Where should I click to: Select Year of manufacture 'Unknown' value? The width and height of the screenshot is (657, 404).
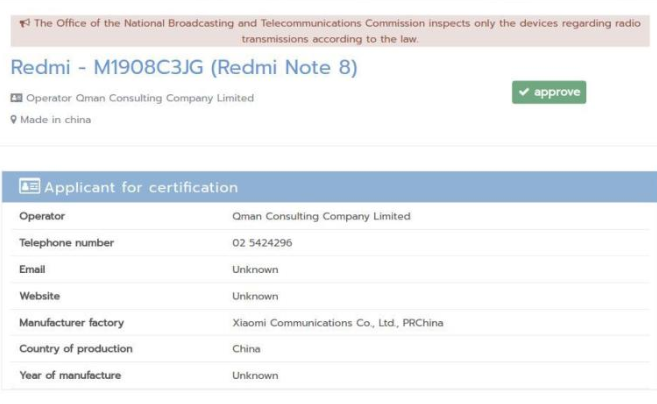point(255,376)
